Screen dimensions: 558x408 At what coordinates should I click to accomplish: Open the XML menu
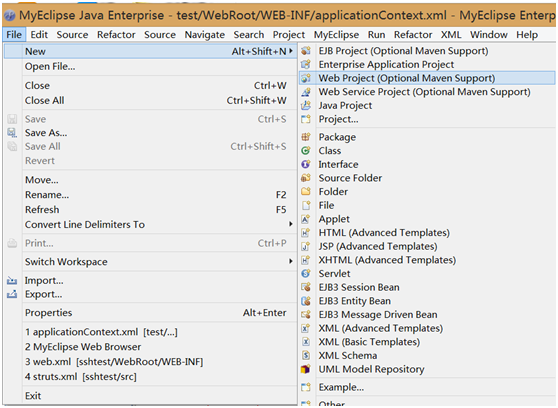451,35
